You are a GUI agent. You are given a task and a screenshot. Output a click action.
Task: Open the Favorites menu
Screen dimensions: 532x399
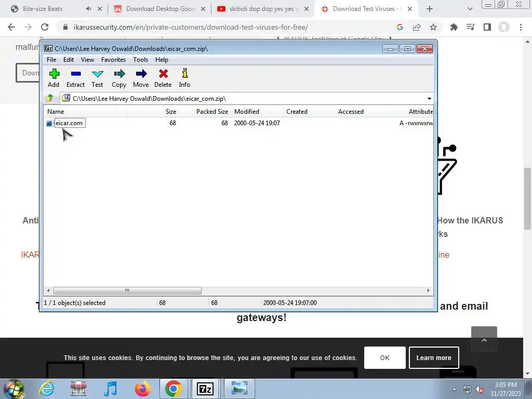point(113,60)
